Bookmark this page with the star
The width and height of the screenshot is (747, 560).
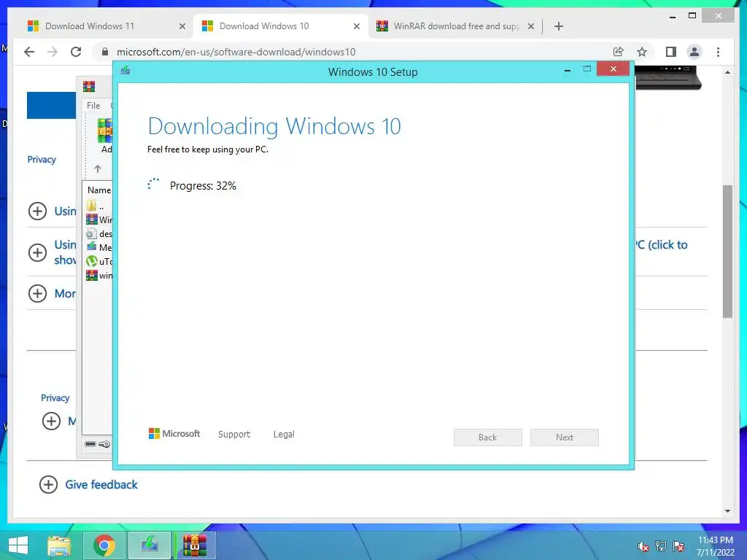(642, 52)
